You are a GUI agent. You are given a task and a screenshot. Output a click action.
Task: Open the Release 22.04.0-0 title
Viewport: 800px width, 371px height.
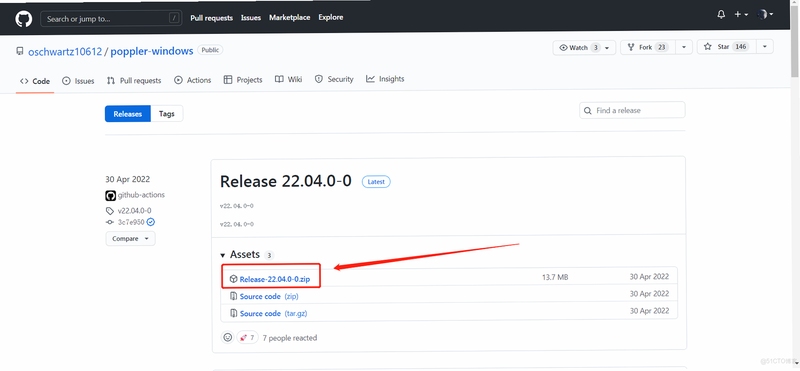[286, 181]
